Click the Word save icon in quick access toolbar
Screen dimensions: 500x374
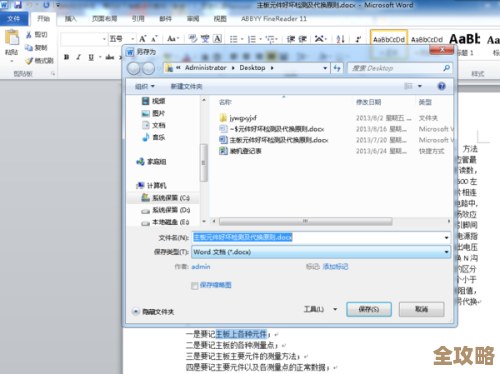tap(17, 5)
